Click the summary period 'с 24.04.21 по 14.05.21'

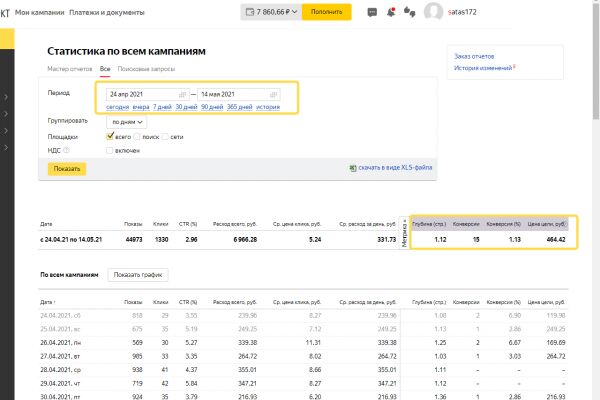[71, 240]
